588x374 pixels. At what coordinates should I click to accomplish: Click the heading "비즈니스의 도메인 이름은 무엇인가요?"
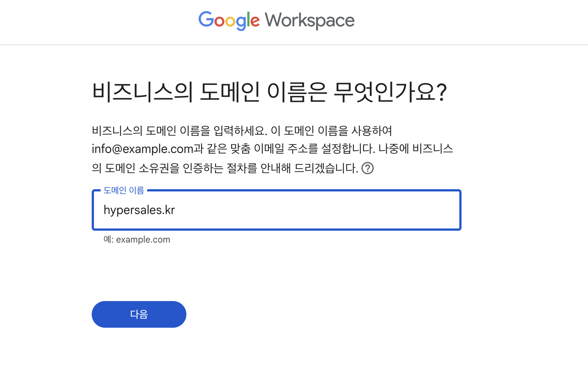[x=269, y=92]
